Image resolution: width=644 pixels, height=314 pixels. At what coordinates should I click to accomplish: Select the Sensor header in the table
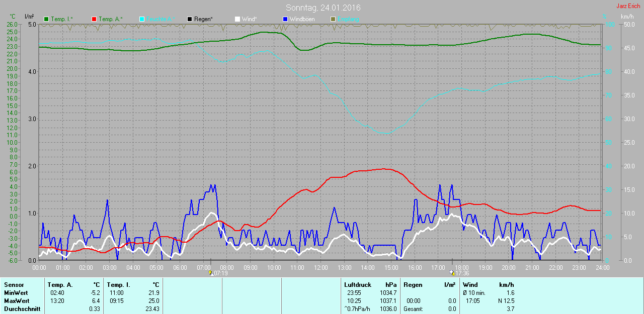(x=14, y=285)
